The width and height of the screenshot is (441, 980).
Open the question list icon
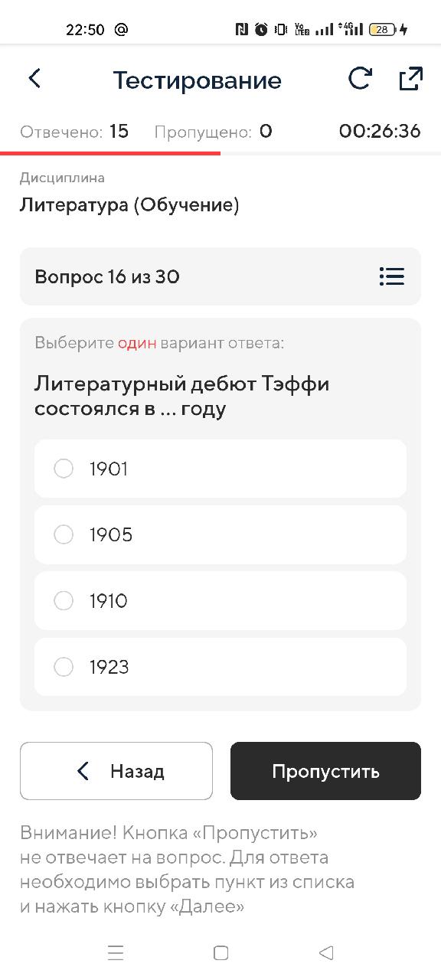pos(391,276)
